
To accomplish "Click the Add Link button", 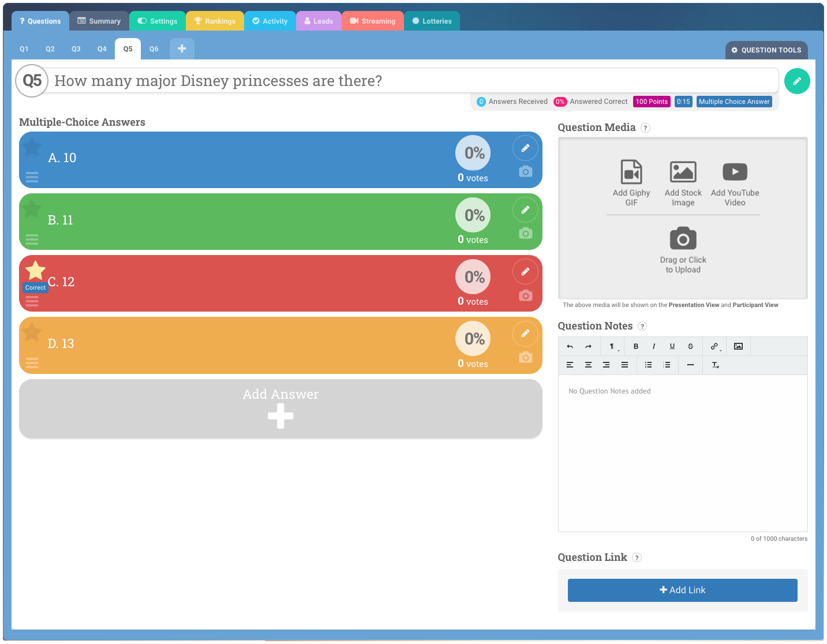I will pos(683,590).
